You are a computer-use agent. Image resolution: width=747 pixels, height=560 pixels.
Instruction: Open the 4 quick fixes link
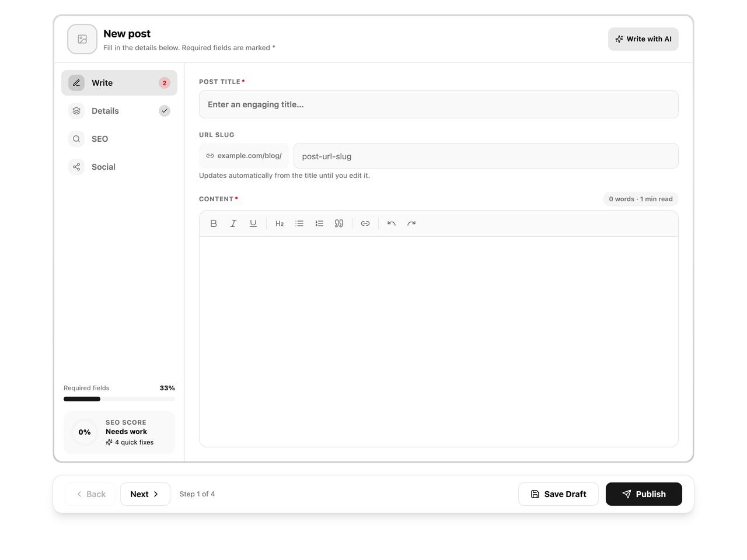pyautogui.click(x=130, y=442)
